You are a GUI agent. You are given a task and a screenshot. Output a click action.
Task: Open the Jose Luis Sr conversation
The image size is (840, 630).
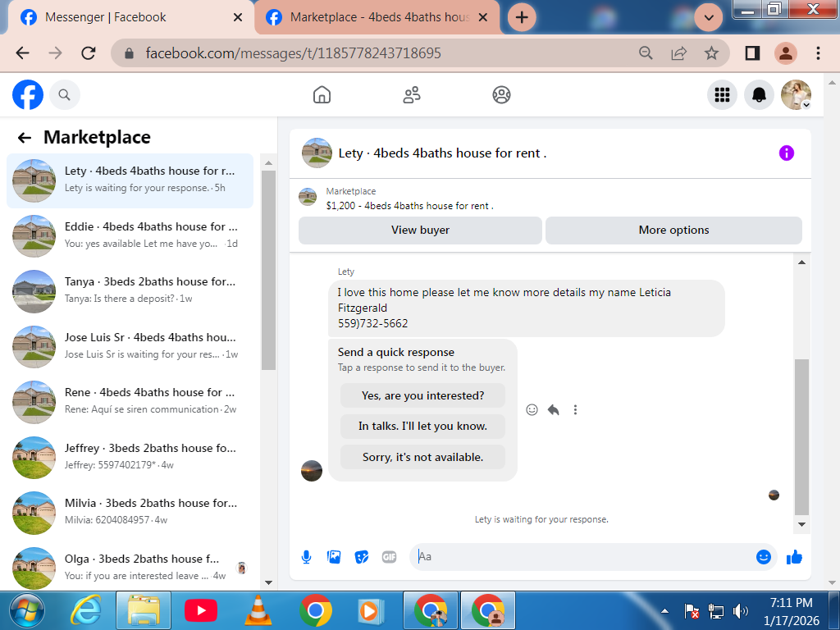[130, 347]
